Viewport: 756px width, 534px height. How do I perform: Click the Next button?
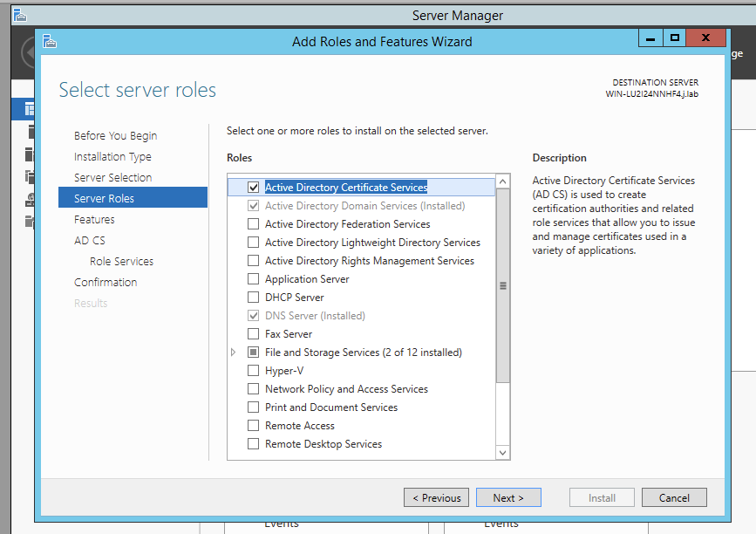click(508, 497)
